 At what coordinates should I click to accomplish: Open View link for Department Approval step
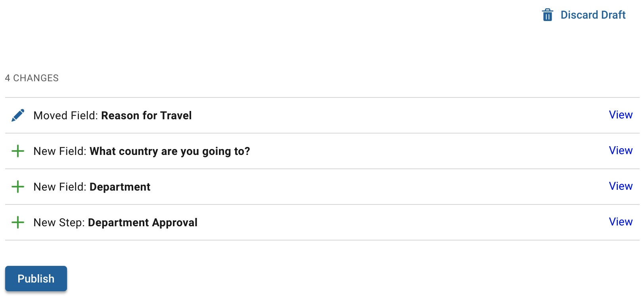621,222
